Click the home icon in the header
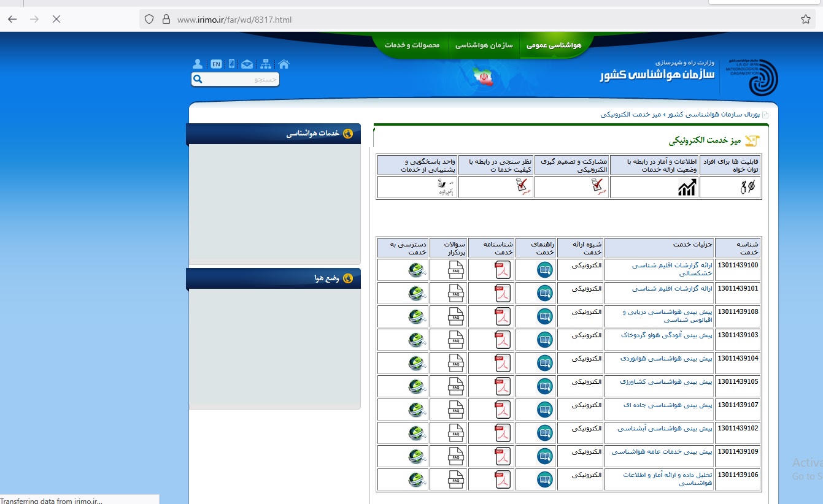 tap(284, 64)
